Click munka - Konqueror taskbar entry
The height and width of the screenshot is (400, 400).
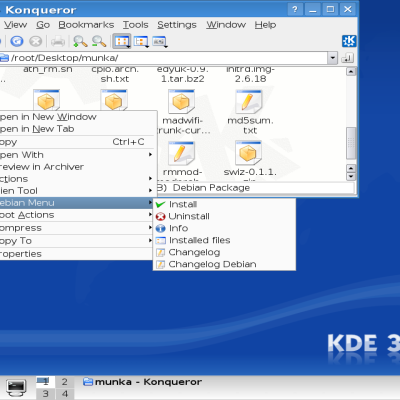click(142, 382)
